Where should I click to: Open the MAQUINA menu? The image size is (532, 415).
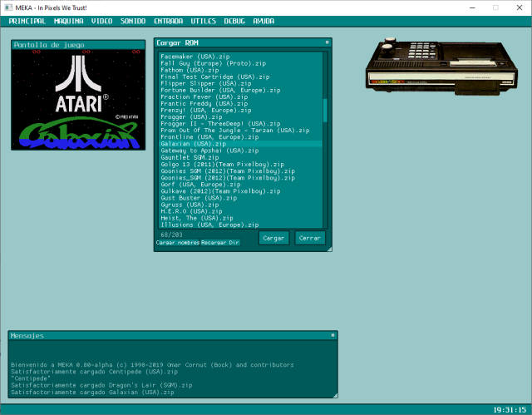68,21
